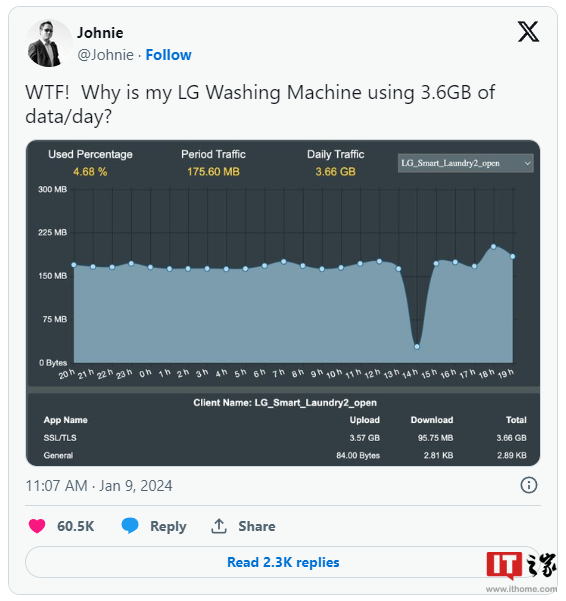Click the Johnie display name
This screenshot has width=566, height=601.
[x=100, y=33]
